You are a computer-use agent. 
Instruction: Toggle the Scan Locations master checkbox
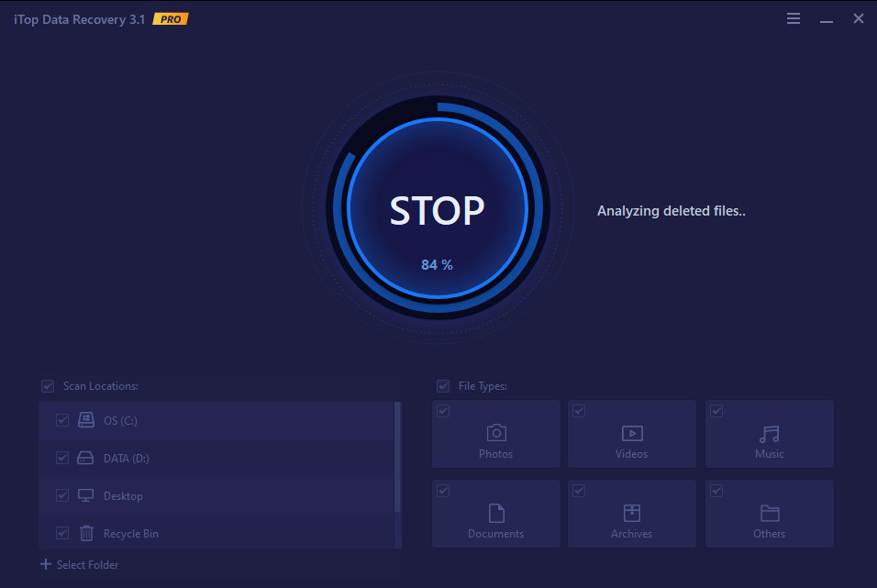tap(47, 385)
